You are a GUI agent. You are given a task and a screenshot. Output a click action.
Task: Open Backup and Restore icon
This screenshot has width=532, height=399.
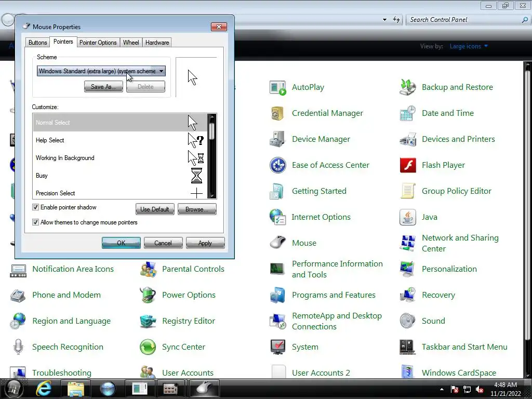click(407, 87)
